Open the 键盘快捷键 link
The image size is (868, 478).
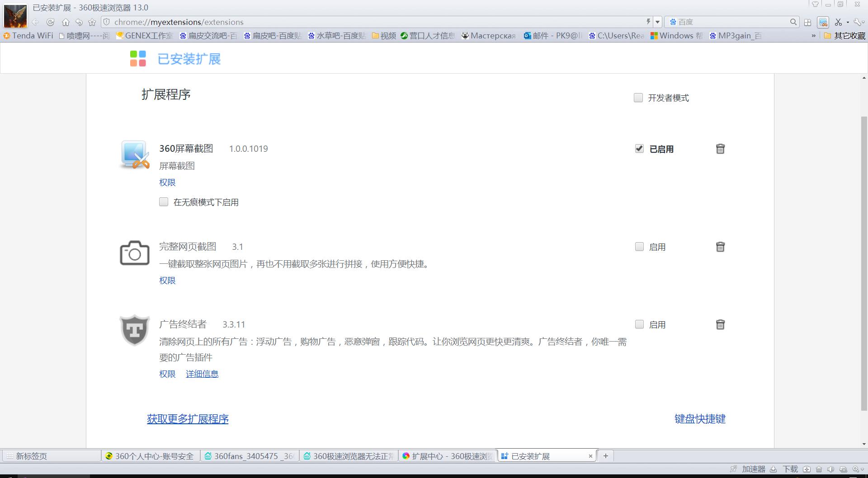coord(700,419)
